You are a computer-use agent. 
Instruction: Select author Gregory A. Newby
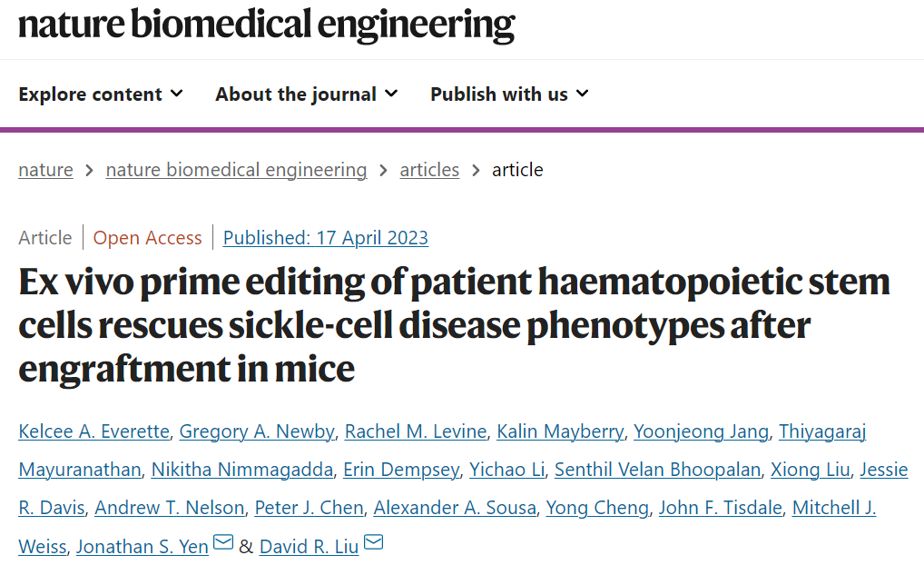[x=257, y=431]
